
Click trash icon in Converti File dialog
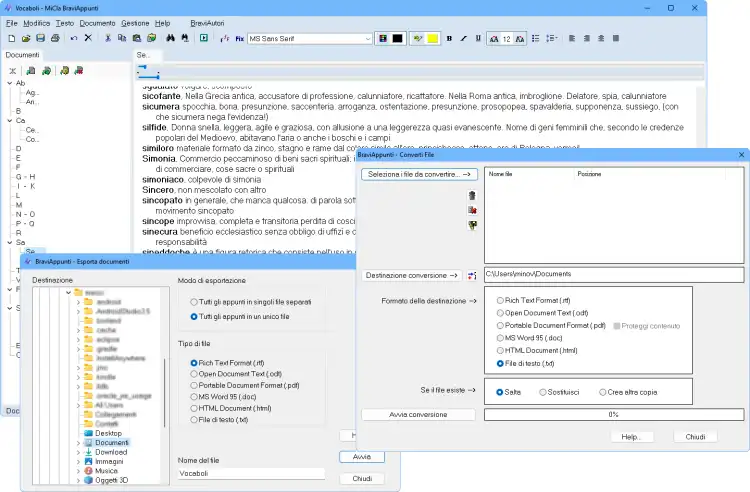[x=472, y=196]
